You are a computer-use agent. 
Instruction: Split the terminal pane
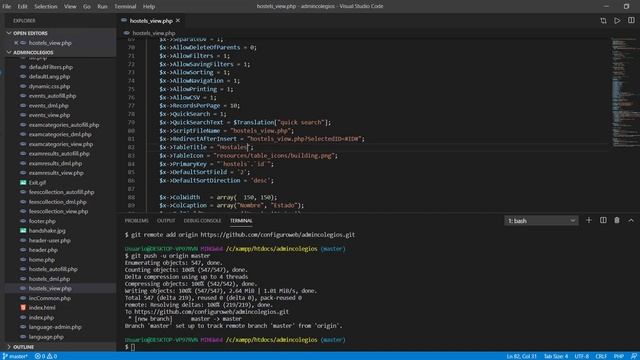pyautogui.click(x=603, y=220)
